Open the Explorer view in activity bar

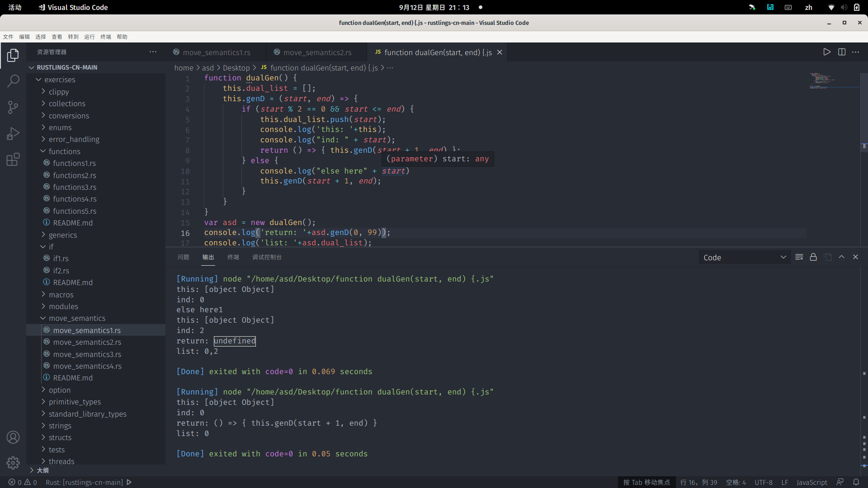pyautogui.click(x=13, y=56)
